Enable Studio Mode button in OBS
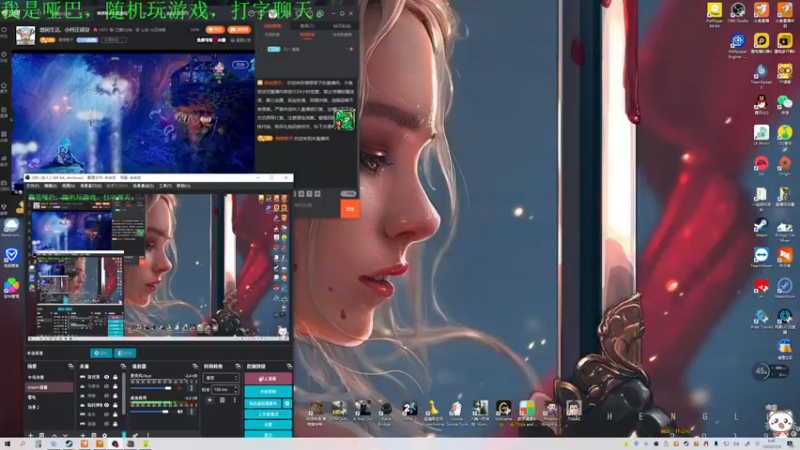 (x=268, y=414)
